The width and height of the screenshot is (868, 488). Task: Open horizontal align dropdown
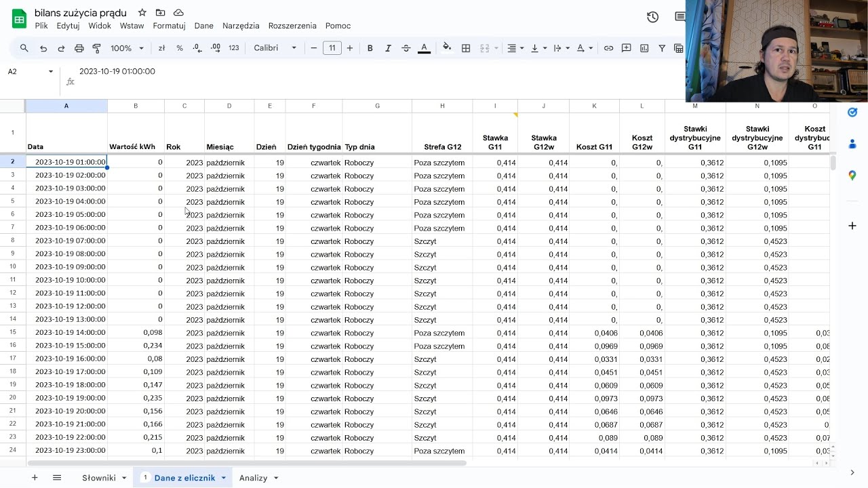point(516,48)
